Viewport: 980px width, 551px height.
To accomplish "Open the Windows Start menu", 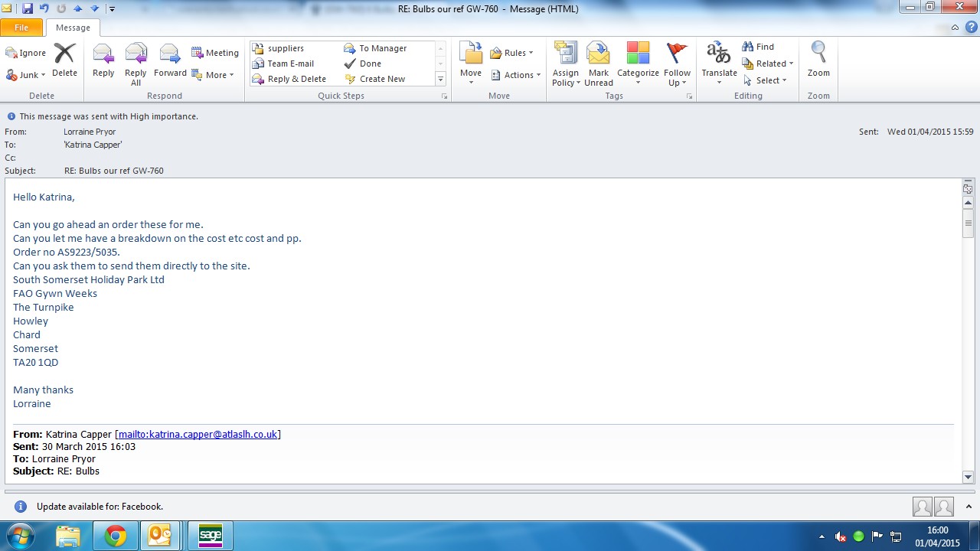I will (x=21, y=536).
